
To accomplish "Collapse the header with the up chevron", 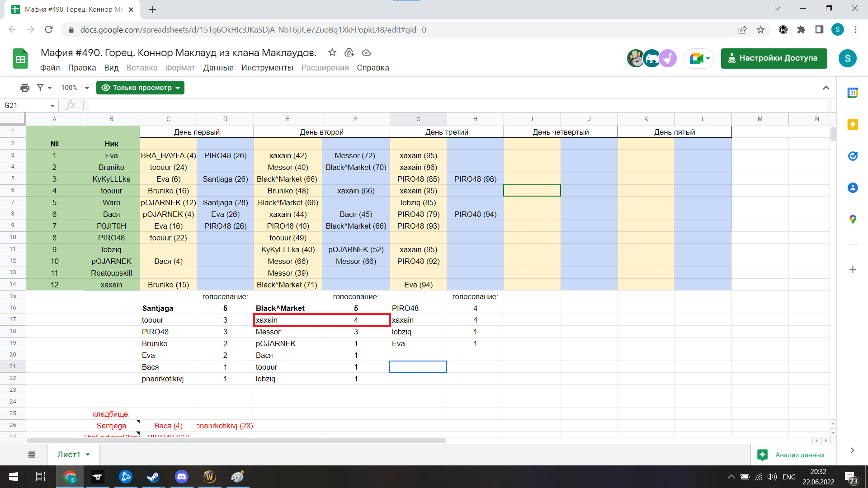I will [x=826, y=88].
